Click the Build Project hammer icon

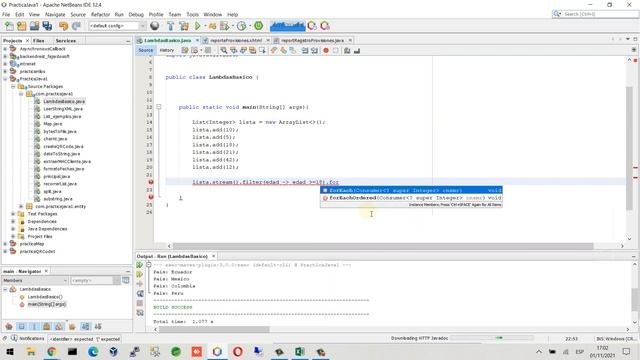(171, 26)
